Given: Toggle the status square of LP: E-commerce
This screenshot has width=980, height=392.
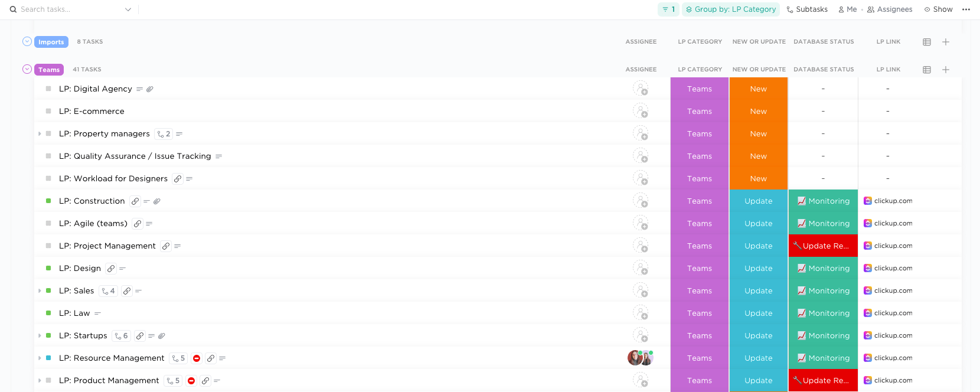Looking at the screenshot, I should [48, 111].
